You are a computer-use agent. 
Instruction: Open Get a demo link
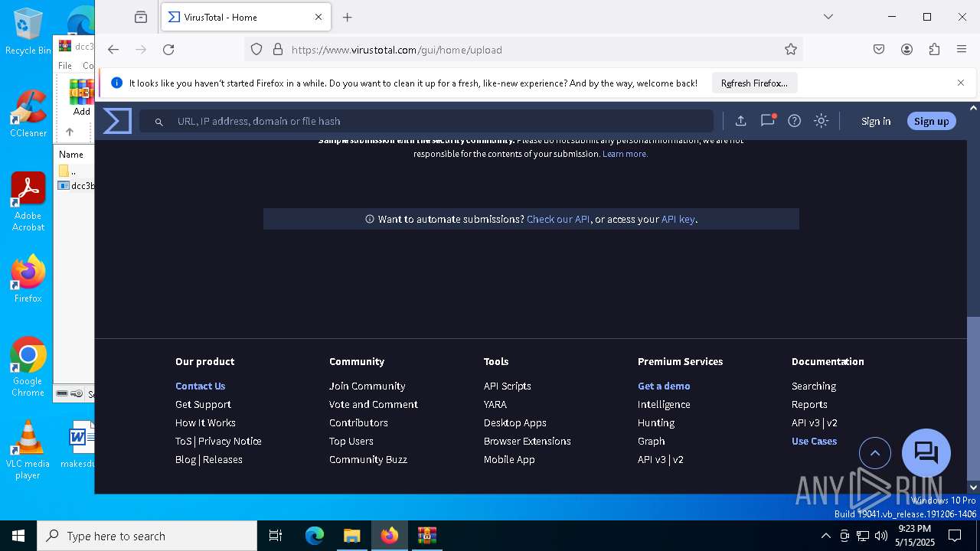click(x=664, y=386)
